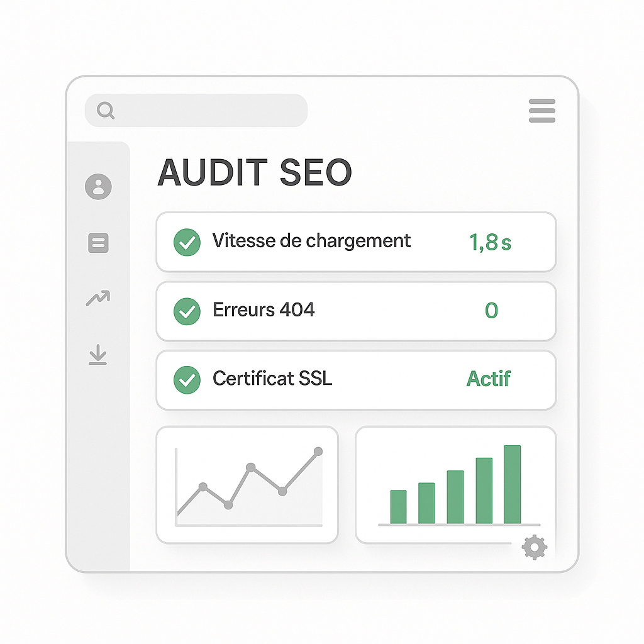Click the check icon beside Vitesse de chargement
Viewport: 644px width, 644px height.
tap(187, 242)
